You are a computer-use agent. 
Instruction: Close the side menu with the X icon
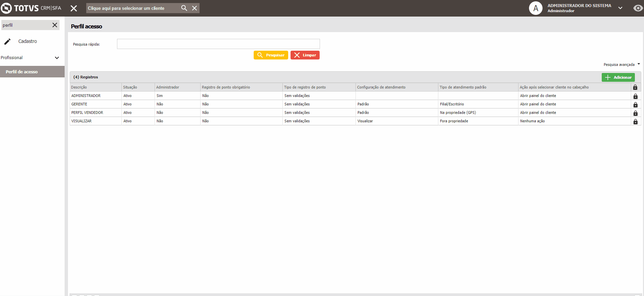tap(74, 8)
